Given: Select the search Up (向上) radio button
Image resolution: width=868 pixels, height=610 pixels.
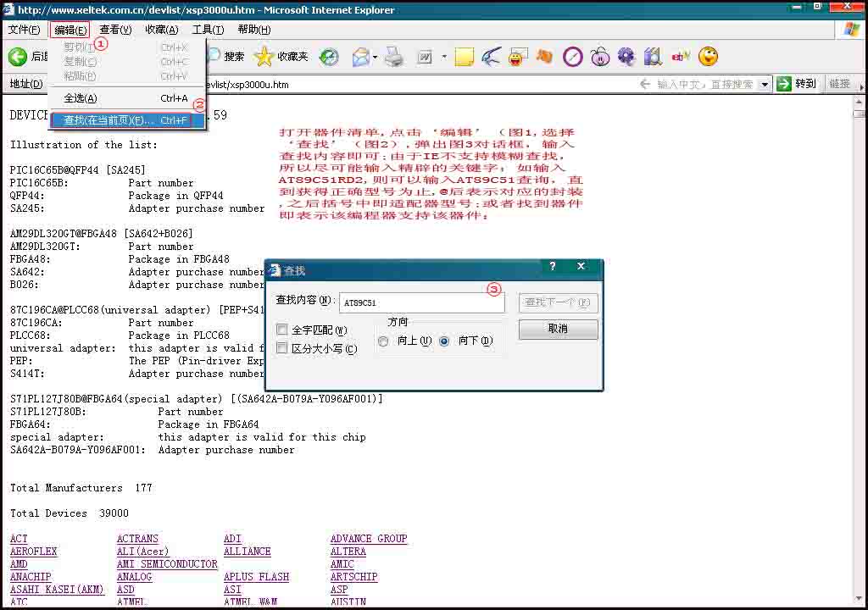Looking at the screenshot, I should 383,341.
